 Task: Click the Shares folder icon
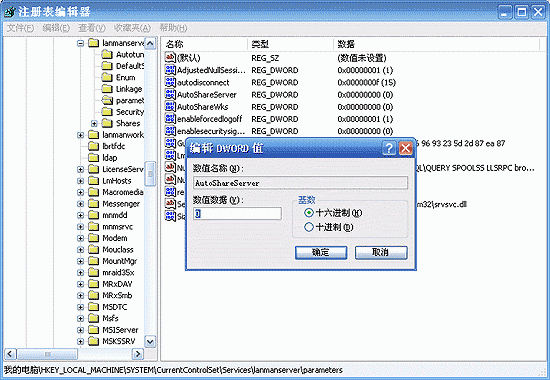(x=107, y=123)
